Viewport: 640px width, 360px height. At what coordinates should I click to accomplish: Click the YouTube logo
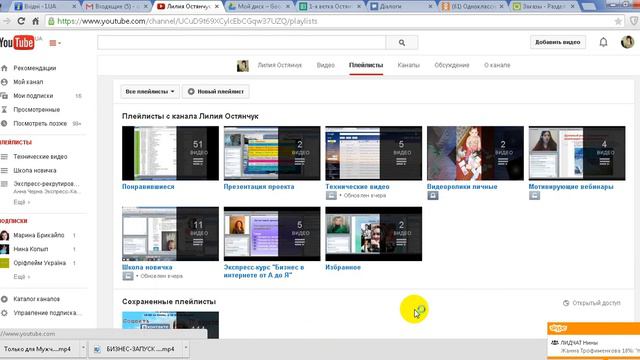click(x=17, y=42)
